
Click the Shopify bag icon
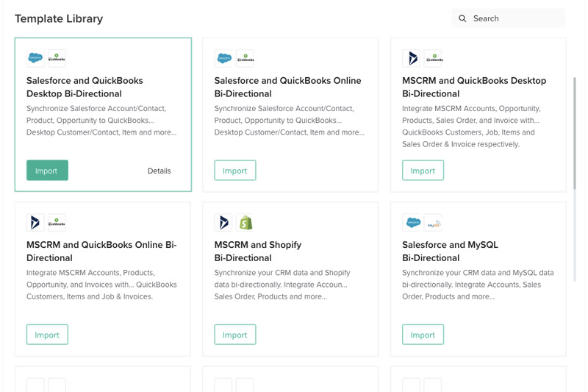245,222
